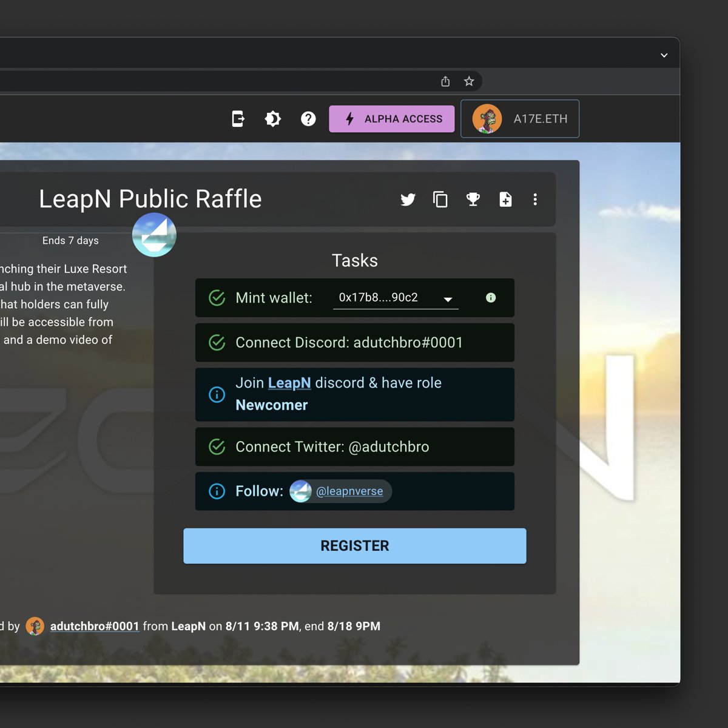Click info icon beside Follow task

coord(217,491)
